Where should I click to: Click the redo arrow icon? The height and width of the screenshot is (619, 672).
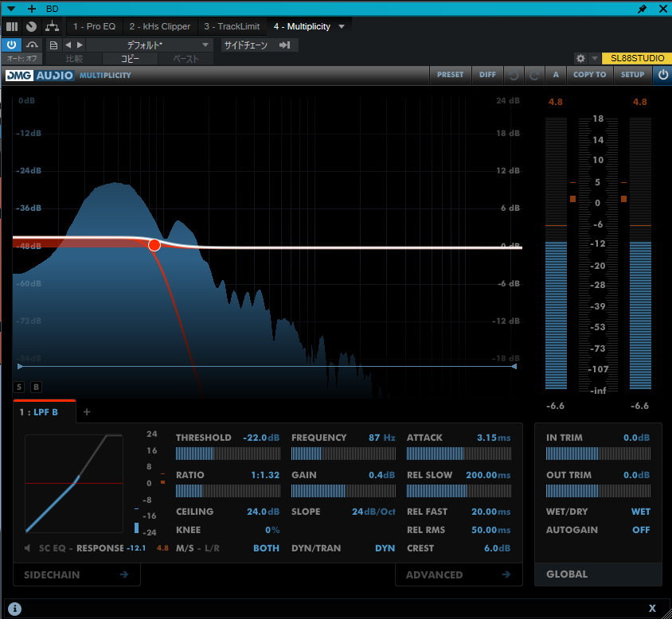coord(534,75)
